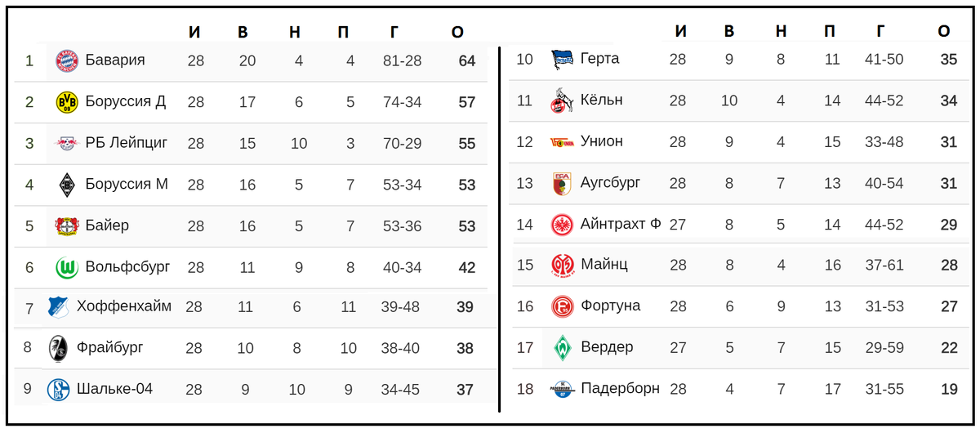The image size is (980, 433).
Task: Click the Bayer Leverkusen club logo
Action: (66, 226)
